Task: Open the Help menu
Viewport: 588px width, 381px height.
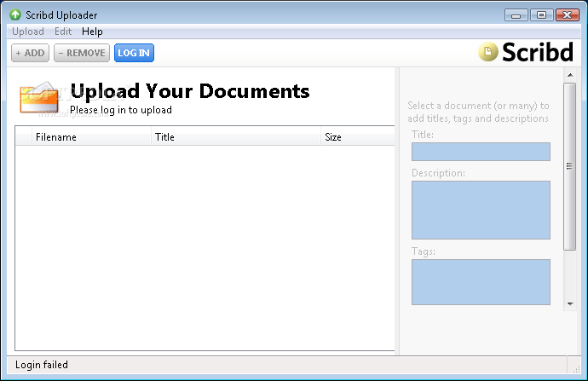Action: click(x=92, y=32)
